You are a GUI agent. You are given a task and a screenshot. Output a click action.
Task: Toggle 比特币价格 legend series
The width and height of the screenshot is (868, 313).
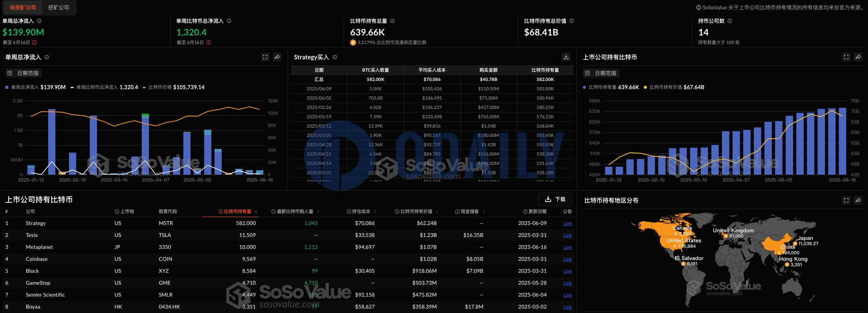[174, 87]
